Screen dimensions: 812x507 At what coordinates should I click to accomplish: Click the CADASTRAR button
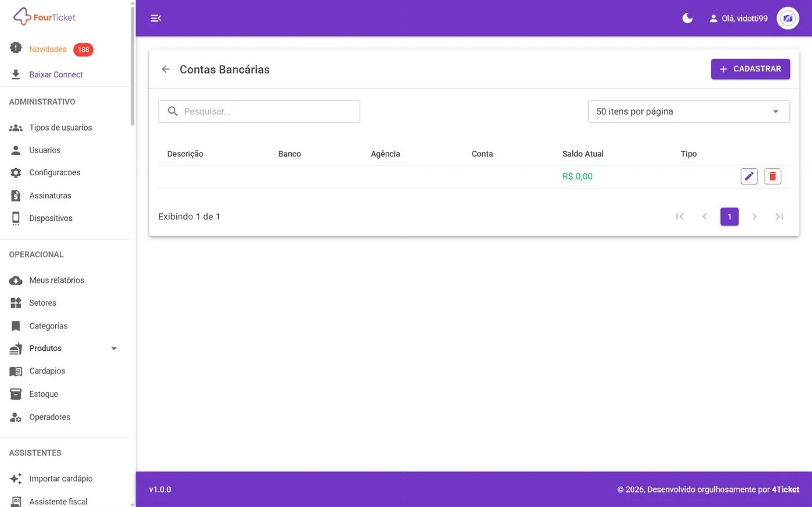pyautogui.click(x=750, y=69)
